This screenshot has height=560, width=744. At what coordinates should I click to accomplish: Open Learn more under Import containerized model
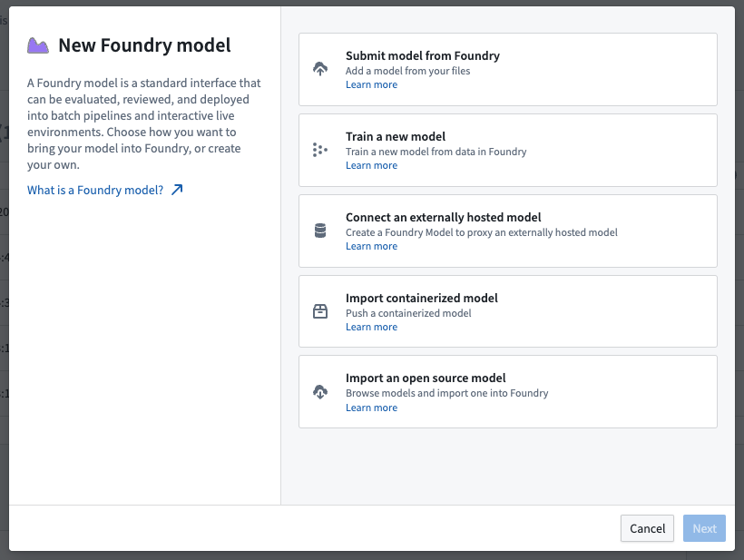(x=371, y=327)
